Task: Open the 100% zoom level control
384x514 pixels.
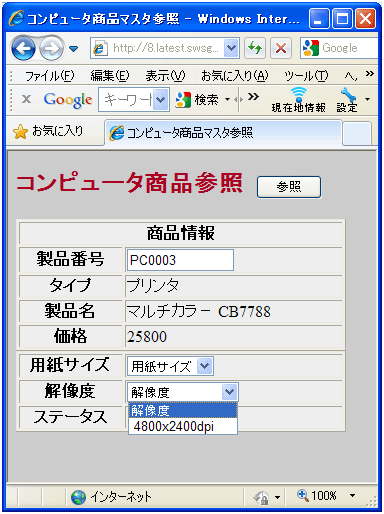Action: pos(325,496)
